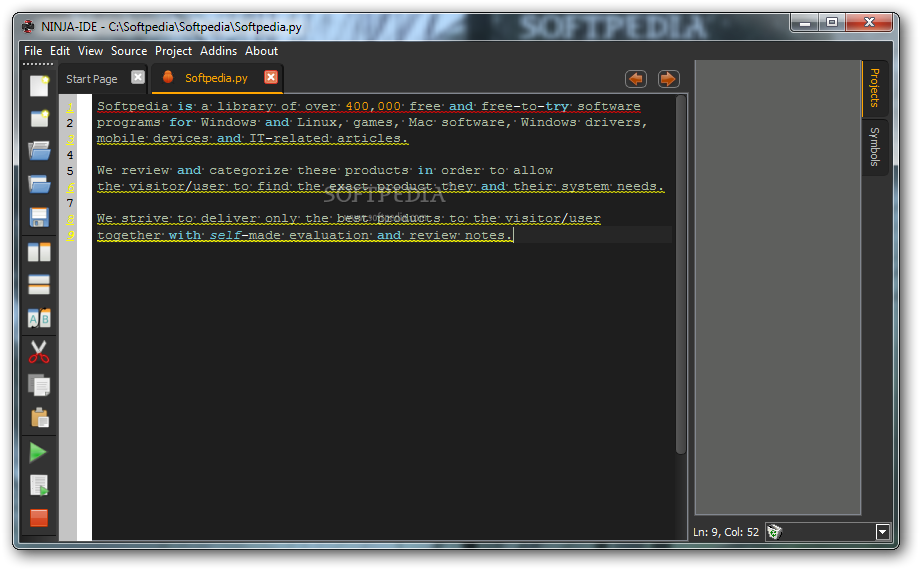Image resolution: width=920 pixels, height=570 pixels.
Task: Maximize the NINJA-IDE window
Action: coord(831,23)
